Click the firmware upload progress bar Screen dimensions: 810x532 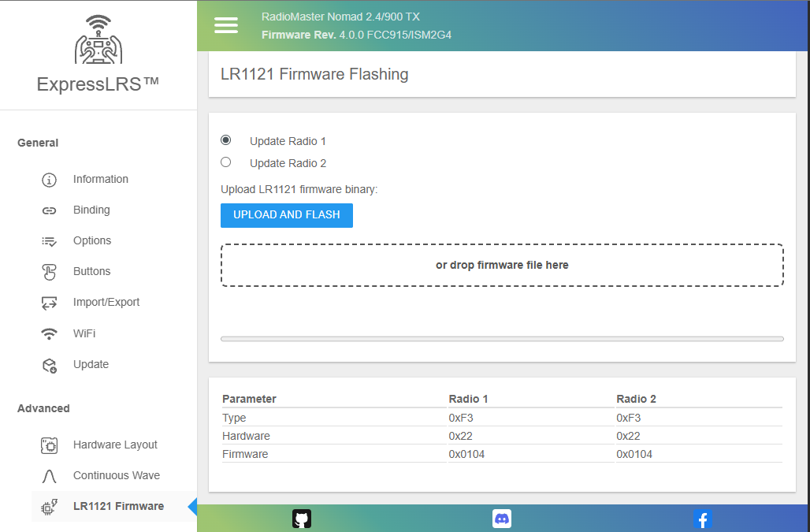[502, 339]
